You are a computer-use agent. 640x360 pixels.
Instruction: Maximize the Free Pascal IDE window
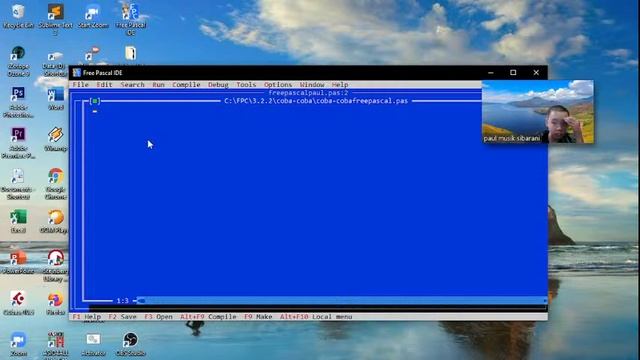point(513,73)
